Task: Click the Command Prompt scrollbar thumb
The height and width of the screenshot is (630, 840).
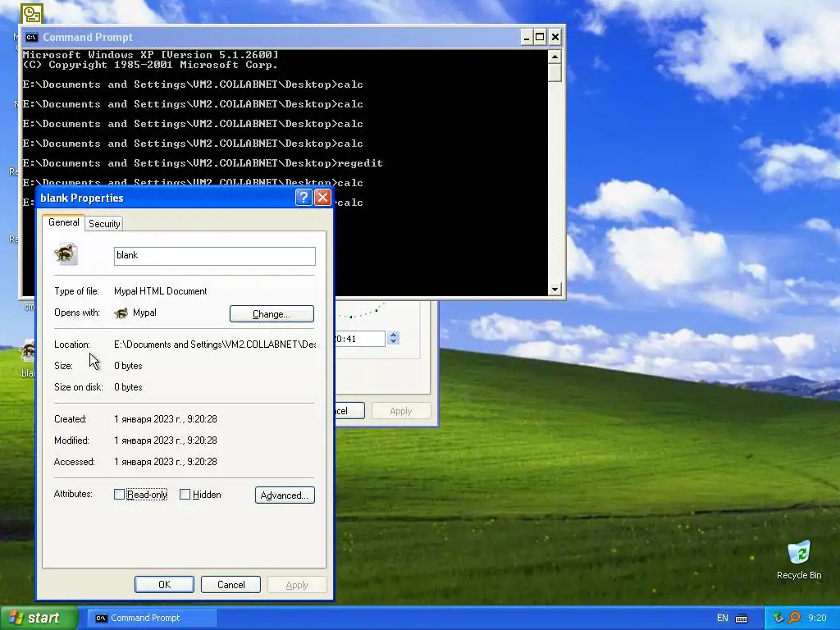Action: click(x=555, y=72)
